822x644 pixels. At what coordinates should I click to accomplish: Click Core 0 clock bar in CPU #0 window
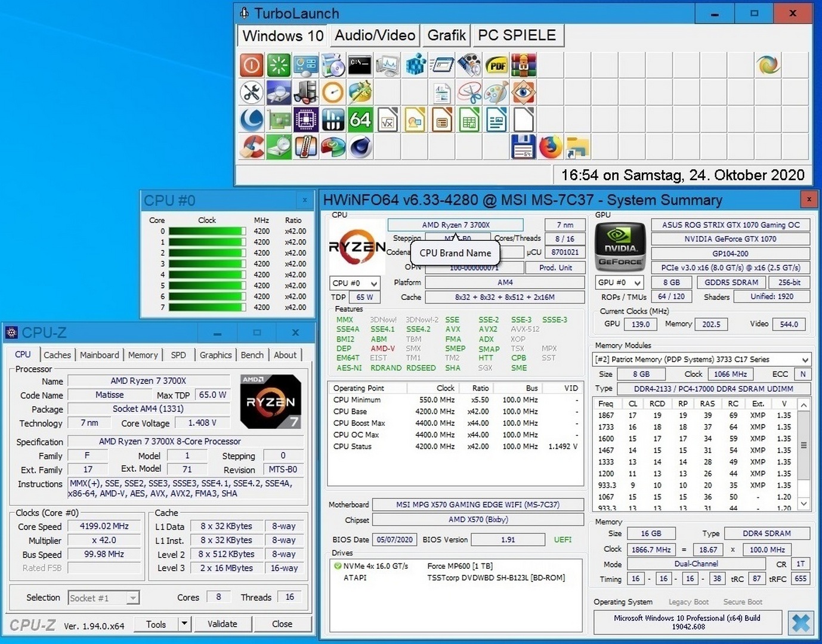point(207,231)
